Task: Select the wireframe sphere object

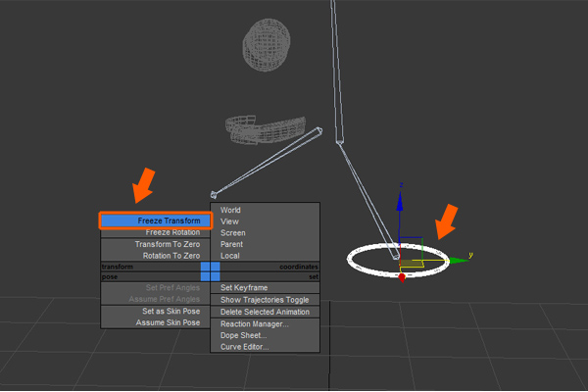Action: pyautogui.click(x=267, y=45)
